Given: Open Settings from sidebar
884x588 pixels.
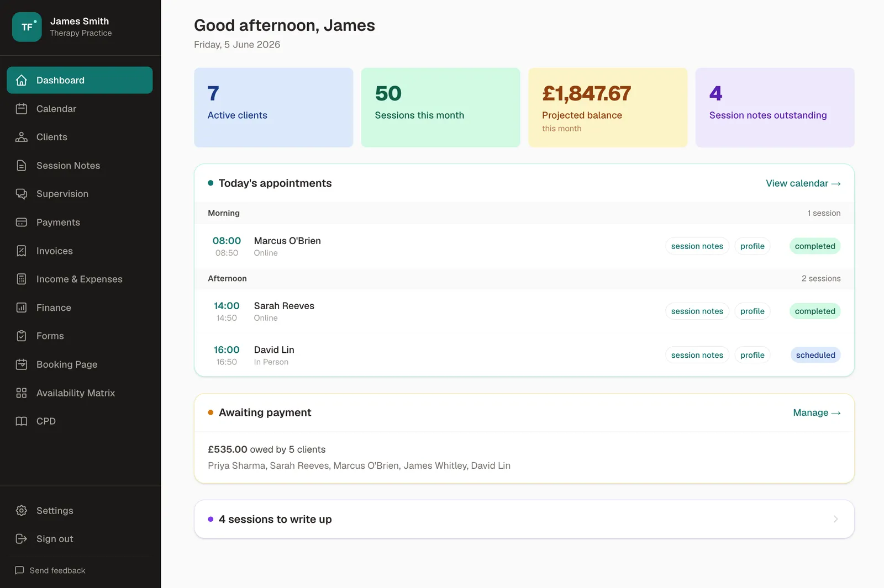Looking at the screenshot, I should click(x=80, y=511).
